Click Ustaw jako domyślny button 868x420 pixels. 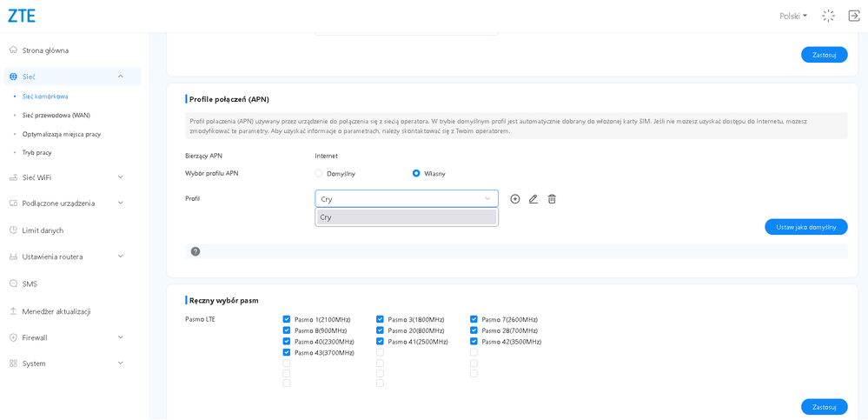805,227
